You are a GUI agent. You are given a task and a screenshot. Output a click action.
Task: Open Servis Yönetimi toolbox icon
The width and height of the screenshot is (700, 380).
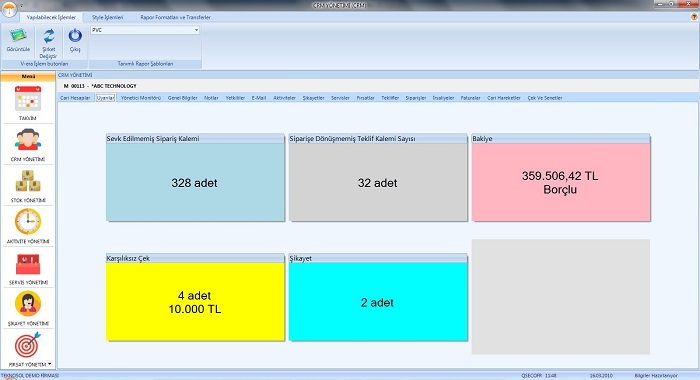point(28,264)
